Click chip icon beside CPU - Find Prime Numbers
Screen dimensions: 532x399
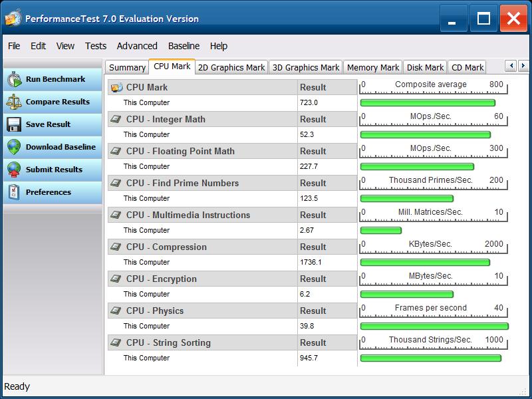coord(116,183)
